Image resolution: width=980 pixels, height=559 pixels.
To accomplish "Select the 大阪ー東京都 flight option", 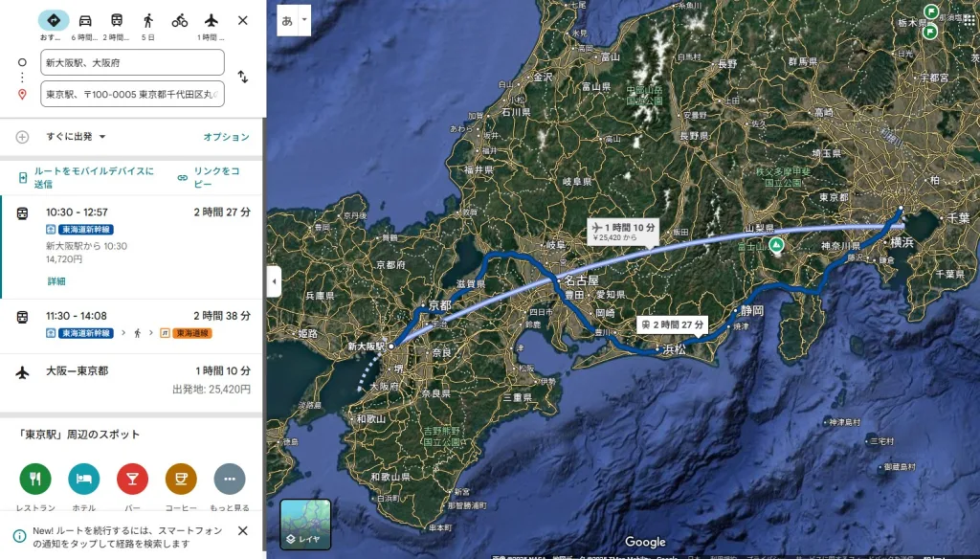I will 132,380.
